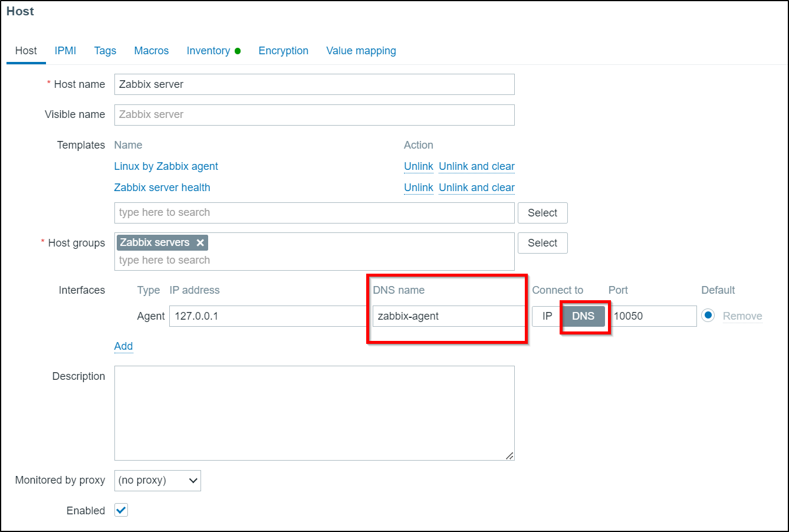The height and width of the screenshot is (532, 789).
Task: Open the Inventory tab
Action: click(x=208, y=51)
